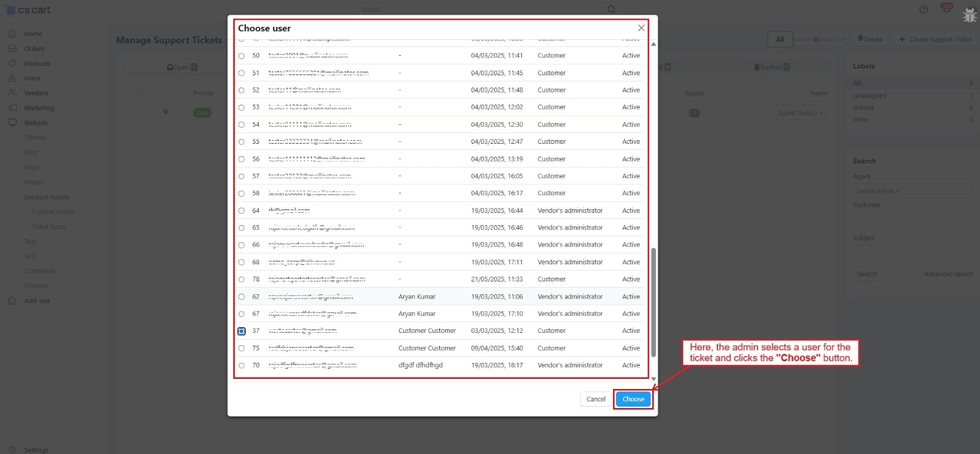Select radio button for user ID 50
The image size is (980, 454).
[241, 56]
